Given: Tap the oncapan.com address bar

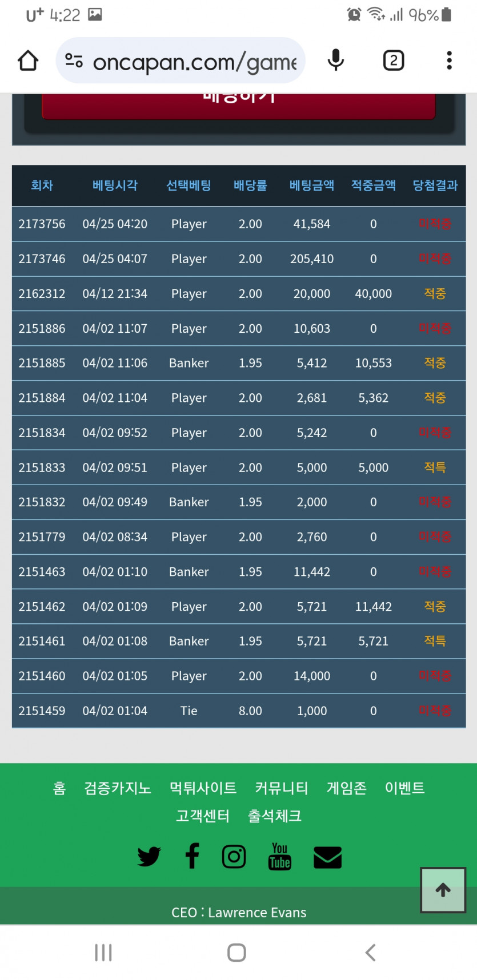Looking at the screenshot, I should tap(194, 62).
